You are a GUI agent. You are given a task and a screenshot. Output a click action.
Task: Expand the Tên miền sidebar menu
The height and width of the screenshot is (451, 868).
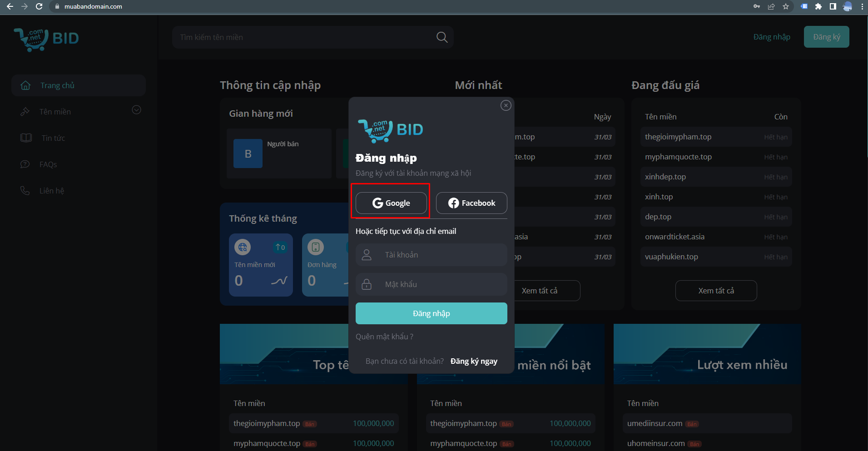point(136,110)
